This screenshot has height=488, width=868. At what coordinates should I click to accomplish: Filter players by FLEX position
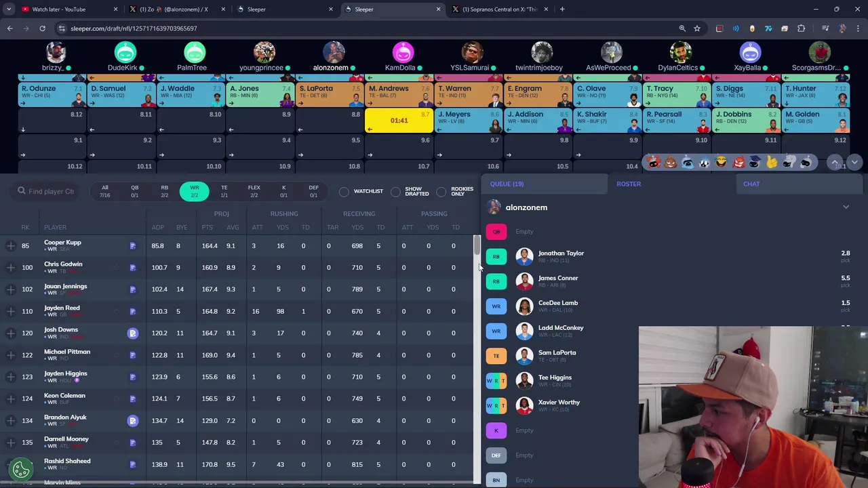(254, 191)
